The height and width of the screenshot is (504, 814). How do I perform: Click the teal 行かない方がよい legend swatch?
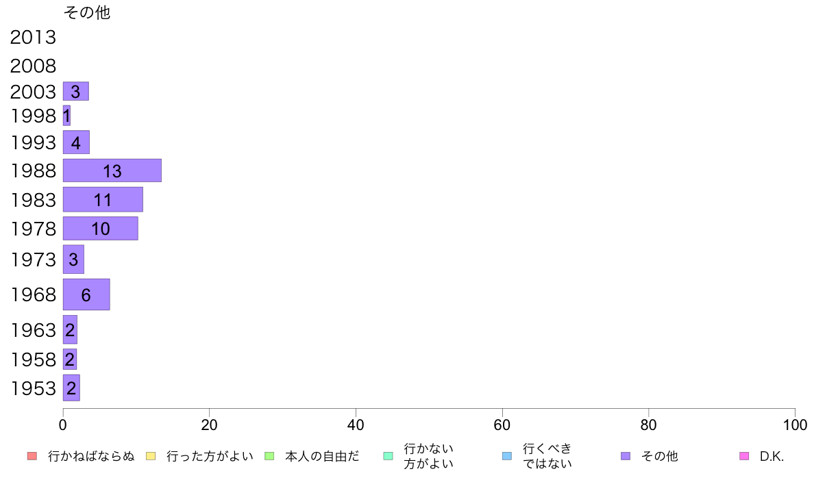[388, 456]
